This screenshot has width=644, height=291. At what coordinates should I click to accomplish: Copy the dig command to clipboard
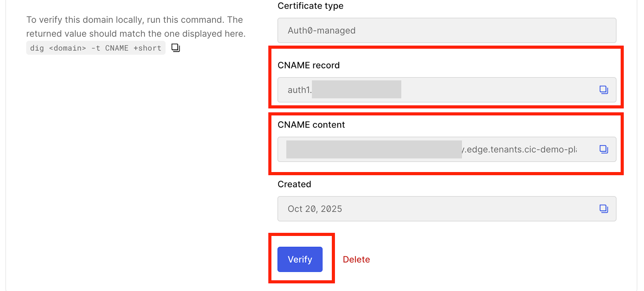pos(175,48)
